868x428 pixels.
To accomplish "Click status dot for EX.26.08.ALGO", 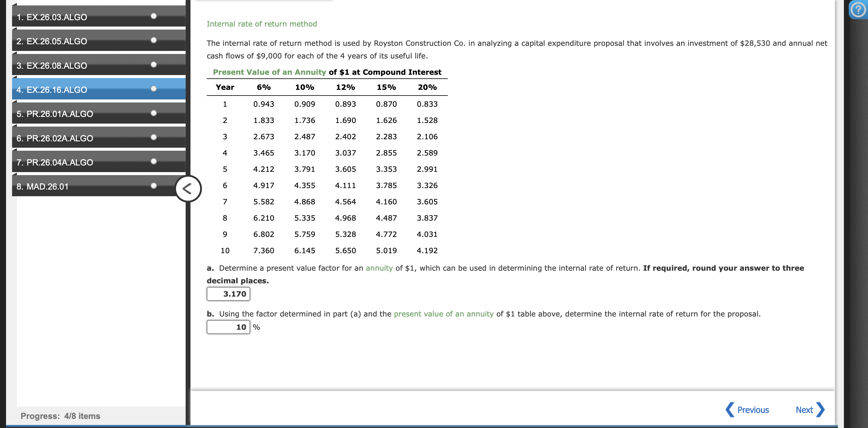I will (154, 65).
